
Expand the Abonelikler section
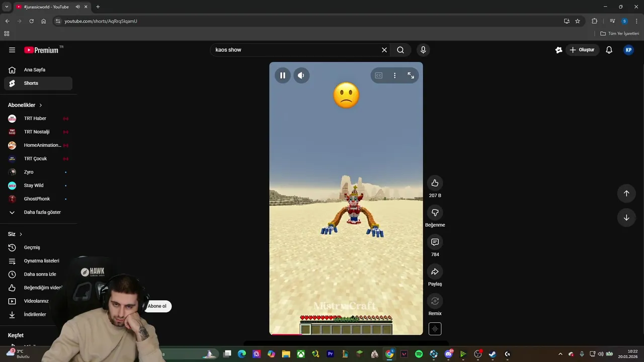25,105
